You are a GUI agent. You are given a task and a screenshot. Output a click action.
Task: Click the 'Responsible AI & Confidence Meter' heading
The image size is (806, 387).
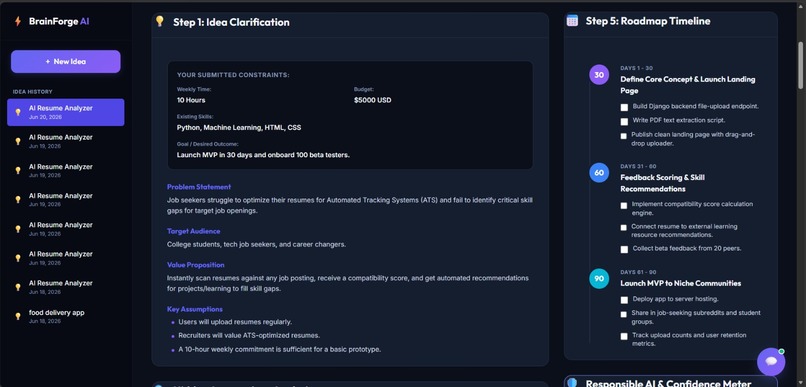(668, 383)
